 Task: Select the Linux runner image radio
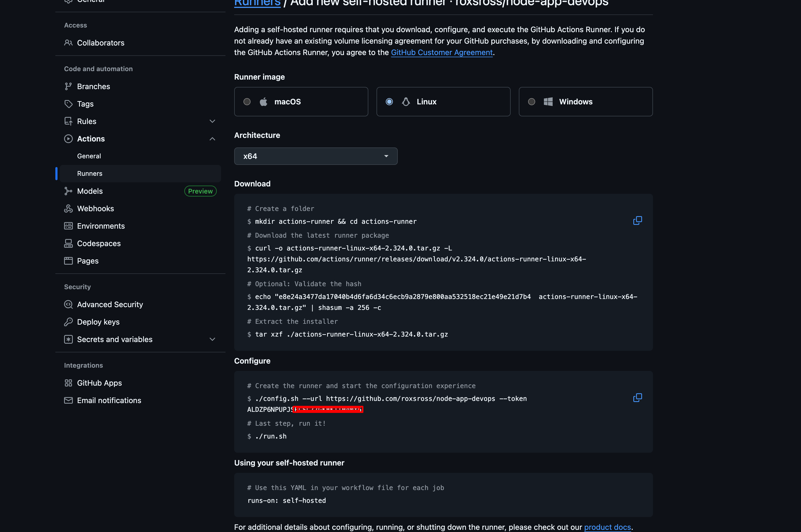pyautogui.click(x=389, y=102)
